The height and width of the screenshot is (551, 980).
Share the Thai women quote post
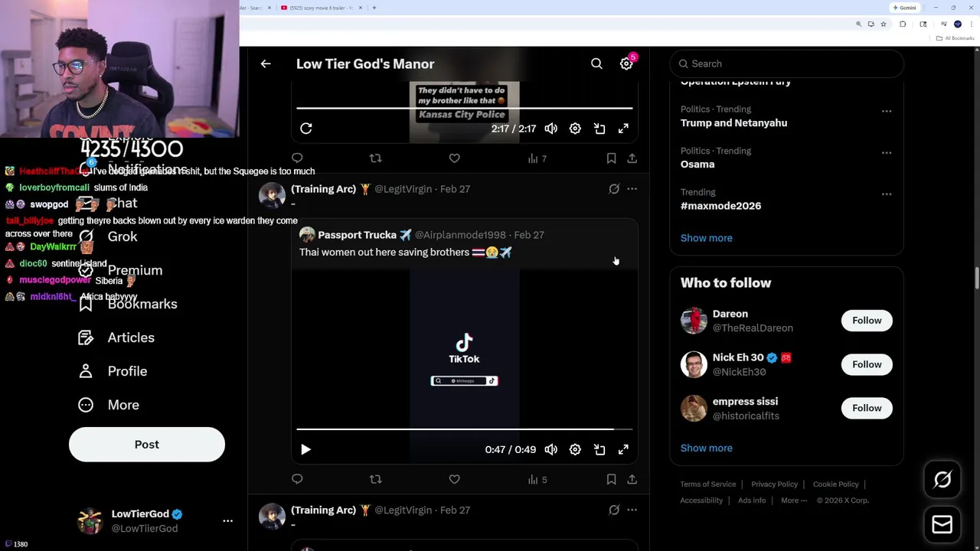(x=632, y=480)
